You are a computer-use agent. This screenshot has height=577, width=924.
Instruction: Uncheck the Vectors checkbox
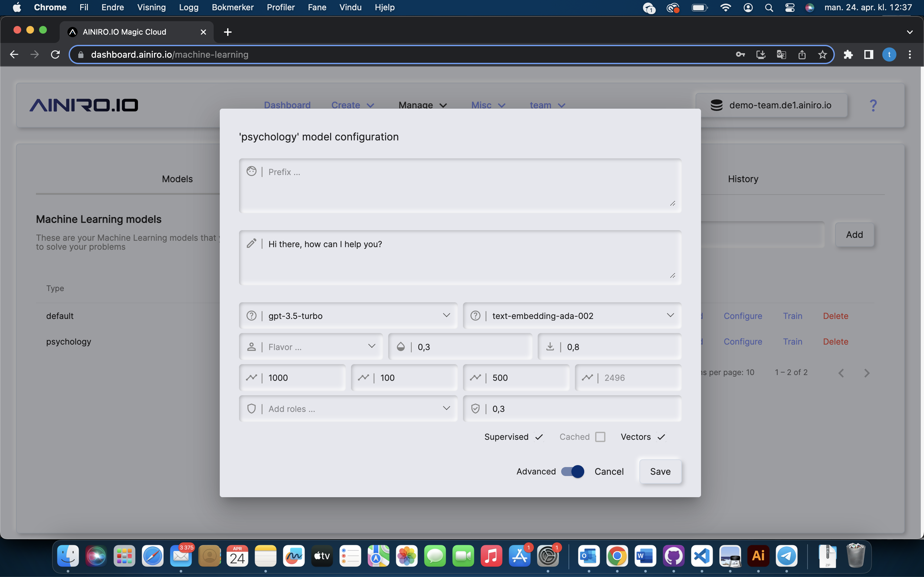pos(661,437)
